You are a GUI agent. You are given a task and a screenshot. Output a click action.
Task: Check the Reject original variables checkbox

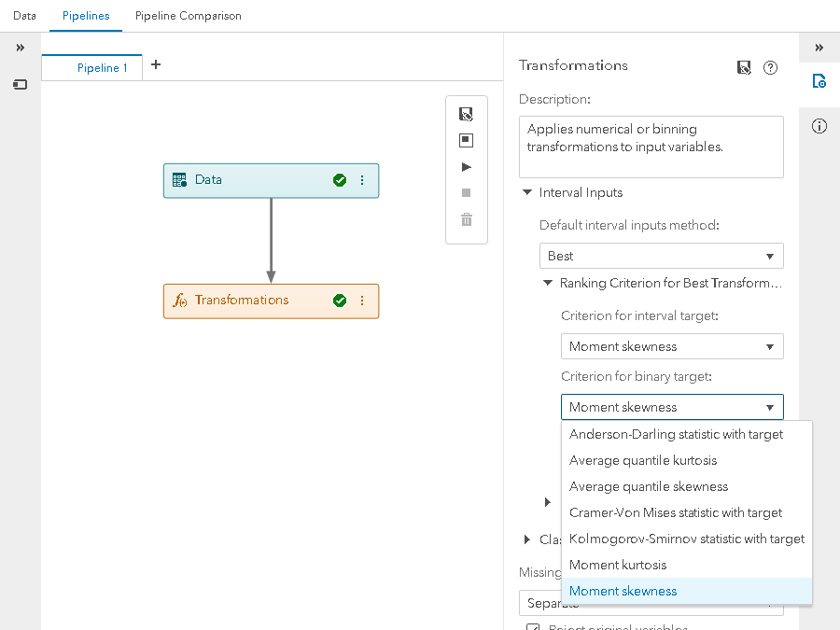tap(532, 626)
